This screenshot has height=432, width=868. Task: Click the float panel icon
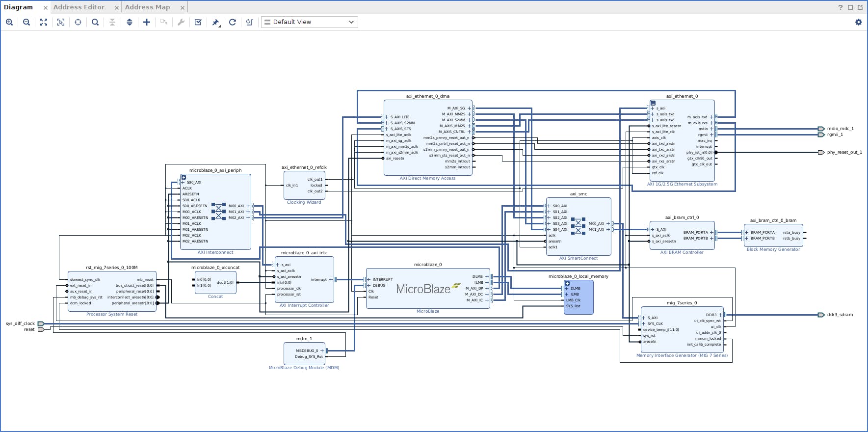pos(860,7)
